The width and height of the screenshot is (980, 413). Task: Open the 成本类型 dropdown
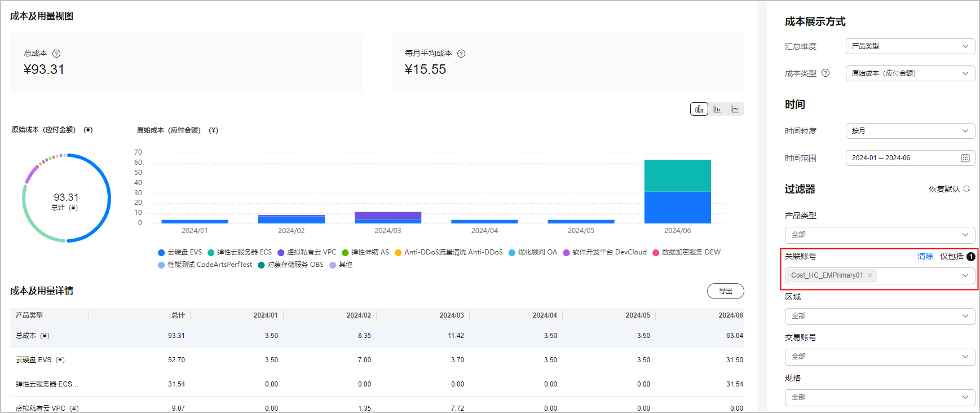click(x=910, y=73)
